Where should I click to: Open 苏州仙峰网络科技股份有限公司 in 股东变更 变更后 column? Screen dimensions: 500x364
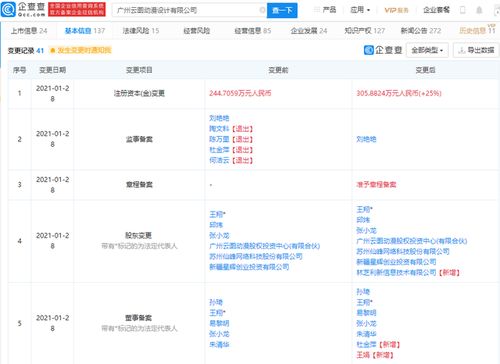pos(403,251)
